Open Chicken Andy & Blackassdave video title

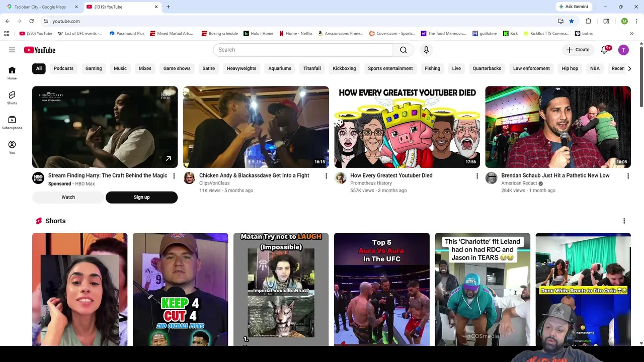click(254, 175)
